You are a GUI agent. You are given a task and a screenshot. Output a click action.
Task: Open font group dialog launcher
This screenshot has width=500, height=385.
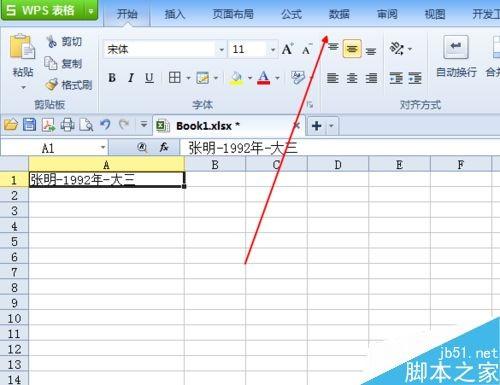[310, 105]
